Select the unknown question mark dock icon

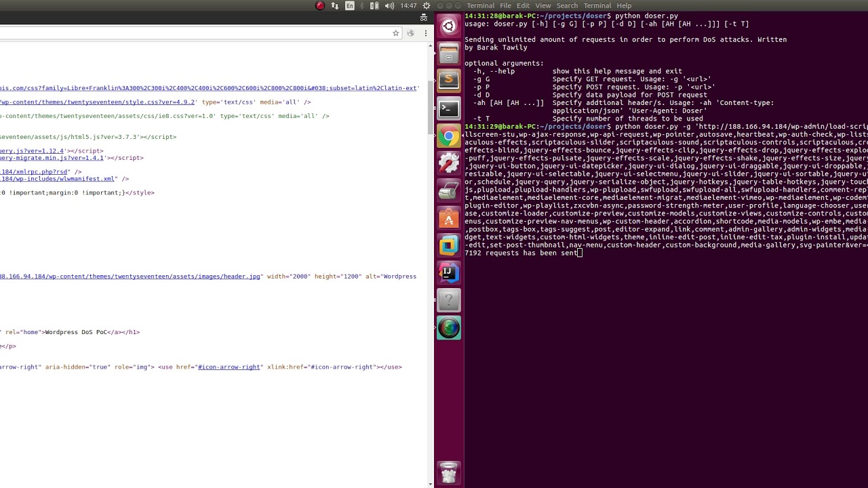[448, 301]
